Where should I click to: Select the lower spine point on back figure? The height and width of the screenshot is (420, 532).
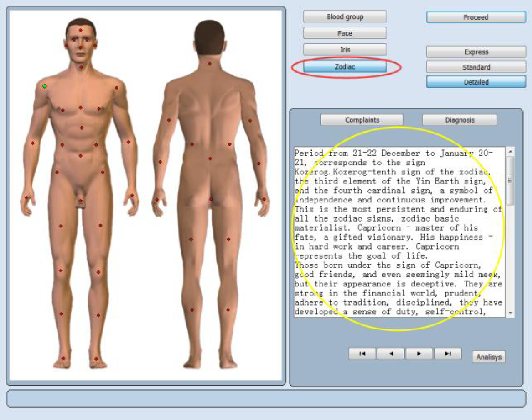(x=210, y=158)
